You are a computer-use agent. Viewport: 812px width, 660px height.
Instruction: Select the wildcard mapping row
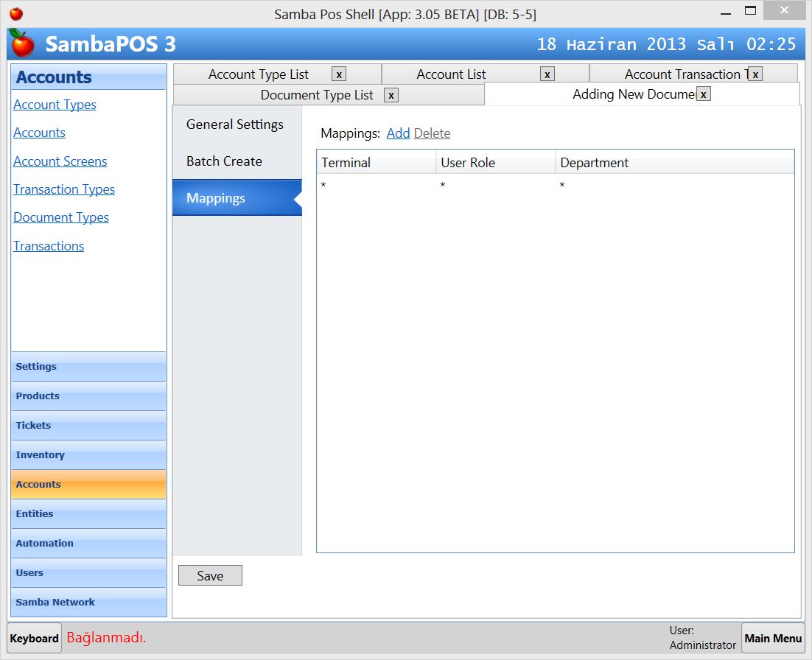click(x=442, y=186)
